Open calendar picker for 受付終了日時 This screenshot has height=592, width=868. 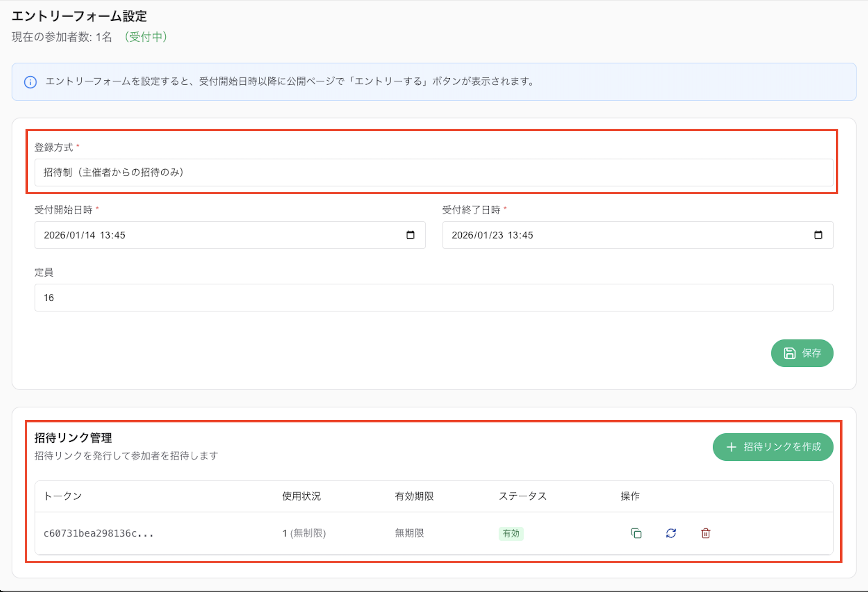tap(818, 235)
